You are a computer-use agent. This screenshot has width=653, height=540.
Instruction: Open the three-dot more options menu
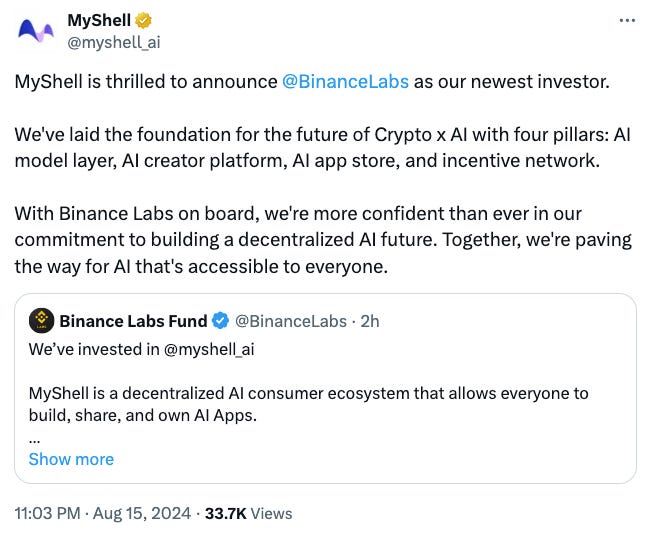627,20
